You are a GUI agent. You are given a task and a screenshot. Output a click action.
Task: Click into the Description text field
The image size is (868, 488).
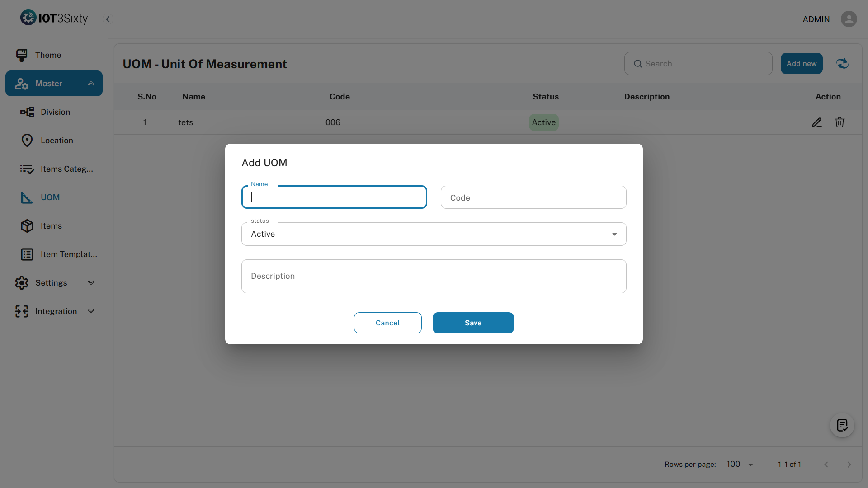pos(434,276)
